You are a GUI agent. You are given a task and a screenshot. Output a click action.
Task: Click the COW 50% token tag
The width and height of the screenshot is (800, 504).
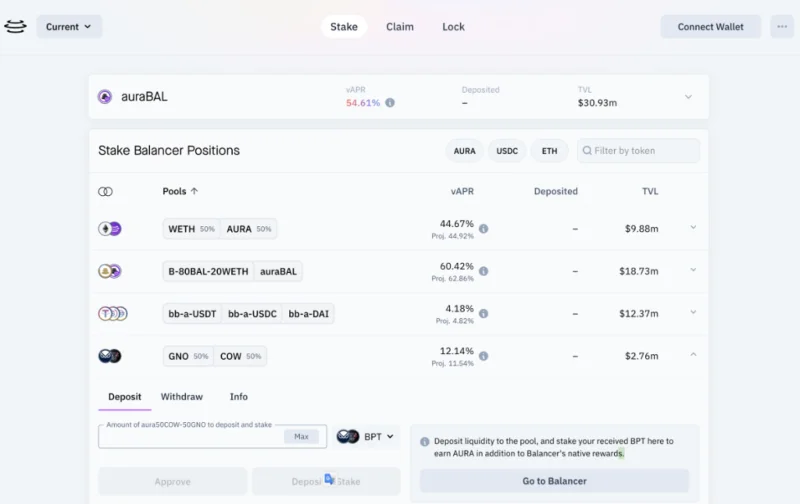point(240,356)
